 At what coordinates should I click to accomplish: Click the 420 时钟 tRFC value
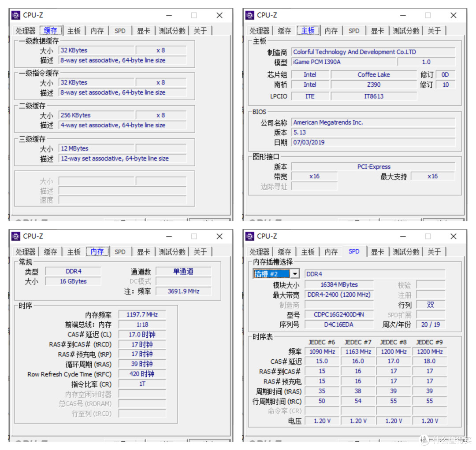[142, 374]
